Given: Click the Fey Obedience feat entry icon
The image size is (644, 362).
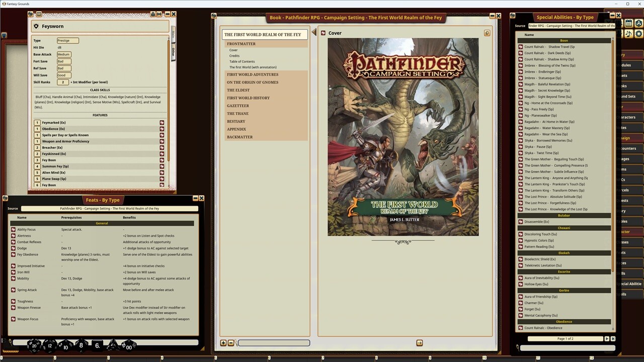Looking at the screenshot, I should (13, 254).
